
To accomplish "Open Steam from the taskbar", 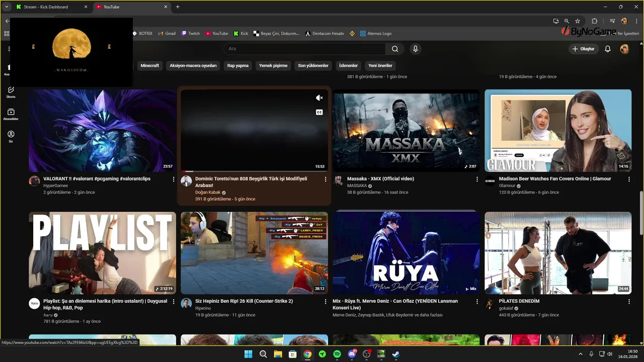I will coord(396,354).
